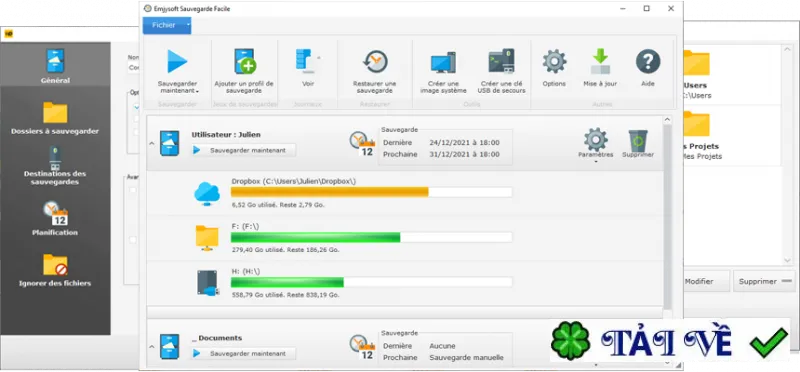
Task: Click the Mise à jour download icon
Action: (x=600, y=61)
